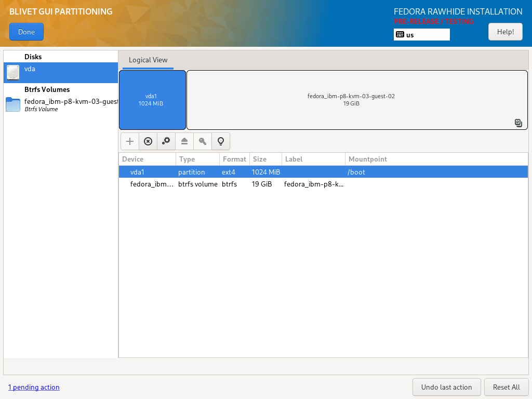Image resolution: width=532 pixels, height=399 pixels.
Task: Select the vda1 1024 MiB partition block
Action: coord(152,100)
